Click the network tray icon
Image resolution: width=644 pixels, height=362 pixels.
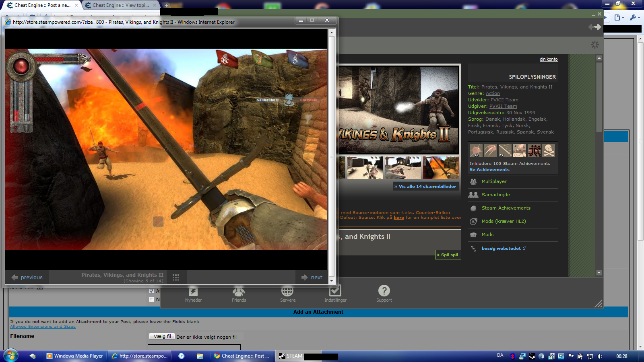[590, 356]
